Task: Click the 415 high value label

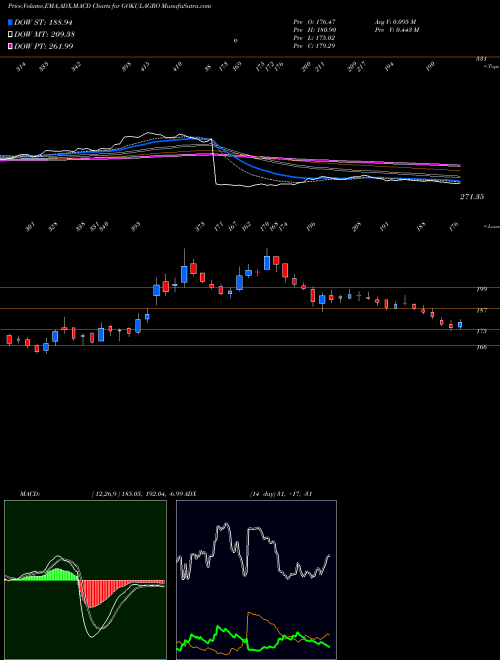Action: click(144, 67)
